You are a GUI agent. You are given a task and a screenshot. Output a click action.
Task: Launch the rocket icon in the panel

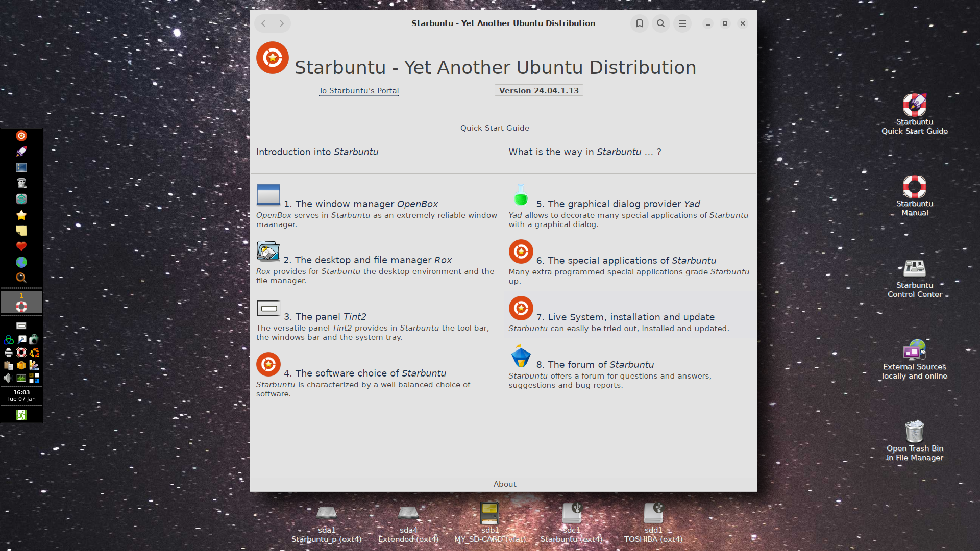coord(21,152)
